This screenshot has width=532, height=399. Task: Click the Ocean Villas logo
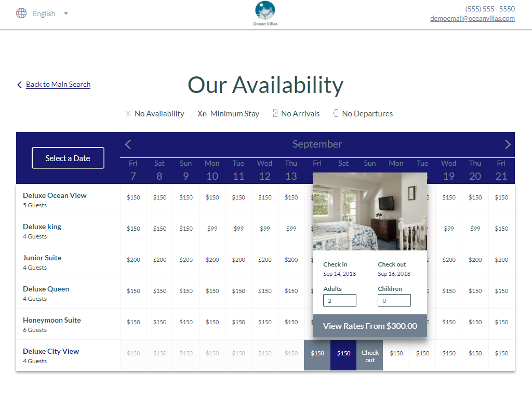265,14
